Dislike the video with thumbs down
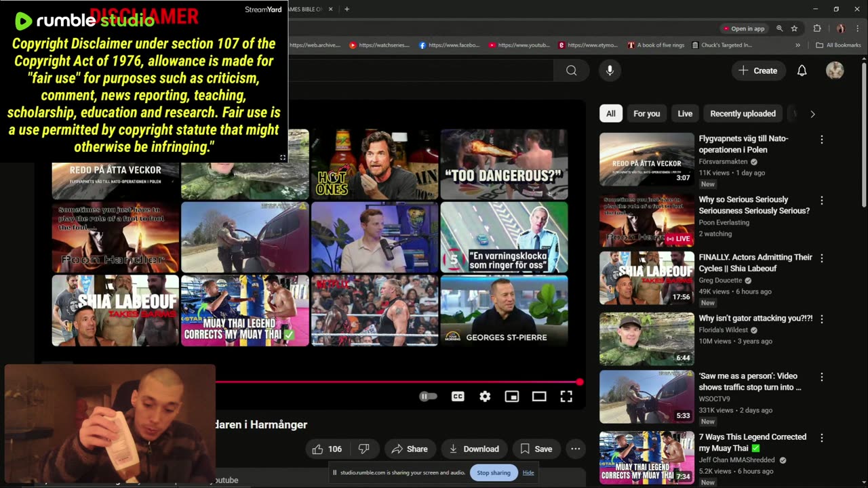The image size is (868, 488). click(x=364, y=449)
